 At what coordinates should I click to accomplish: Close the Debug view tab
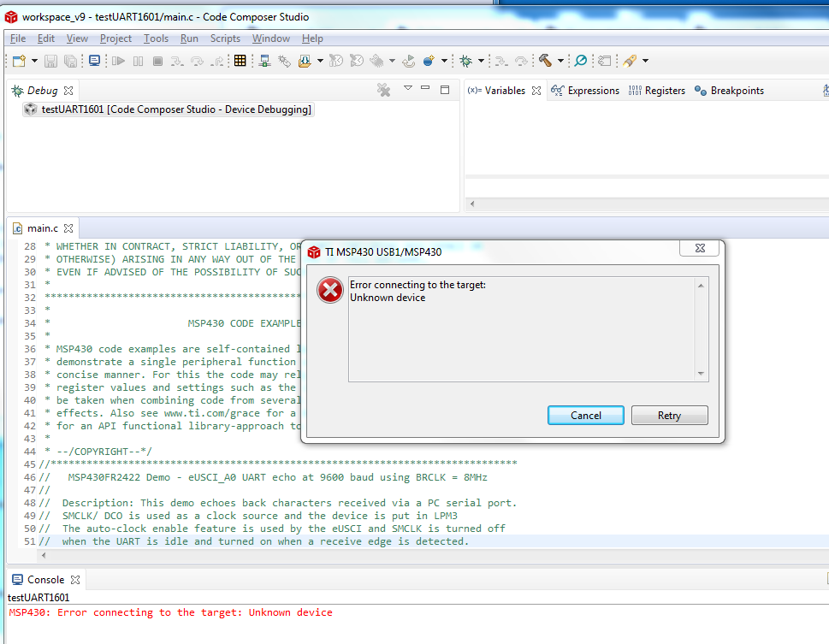tap(68, 91)
